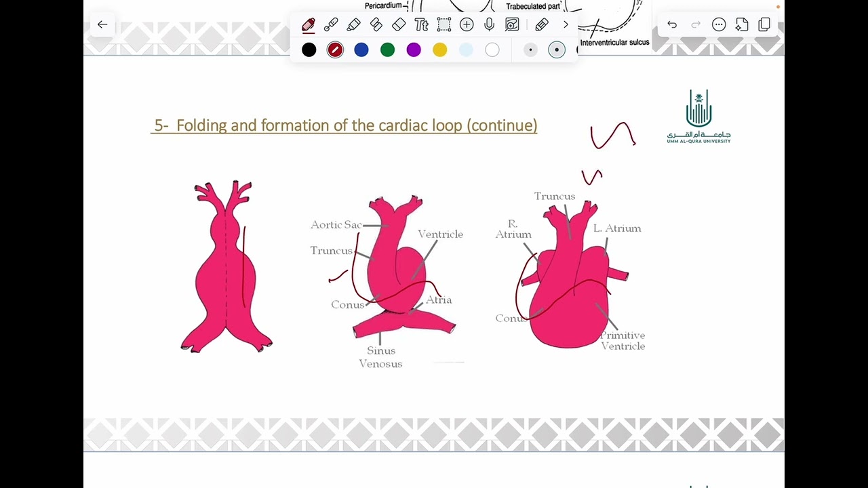The image size is (868, 488).
Task: Open the add element plus menu
Action: coord(467,25)
